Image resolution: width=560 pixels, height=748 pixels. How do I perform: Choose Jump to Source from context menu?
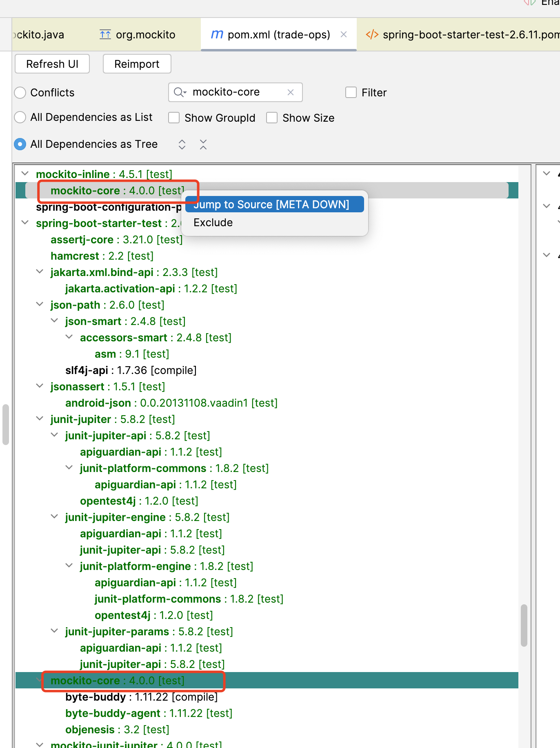click(274, 204)
